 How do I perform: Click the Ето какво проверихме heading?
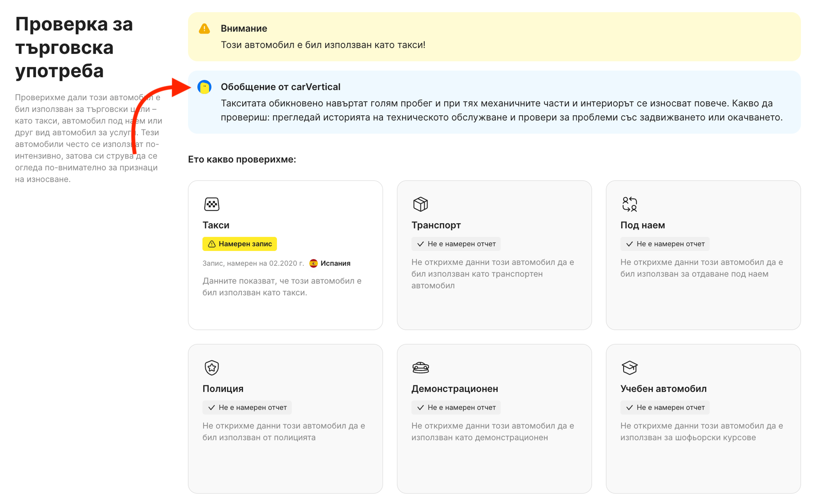(241, 159)
